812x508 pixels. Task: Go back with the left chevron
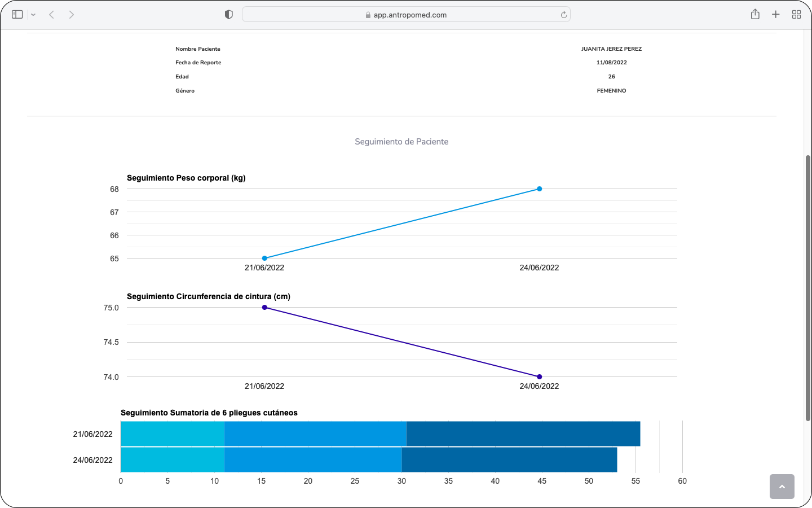[x=51, y=15]
